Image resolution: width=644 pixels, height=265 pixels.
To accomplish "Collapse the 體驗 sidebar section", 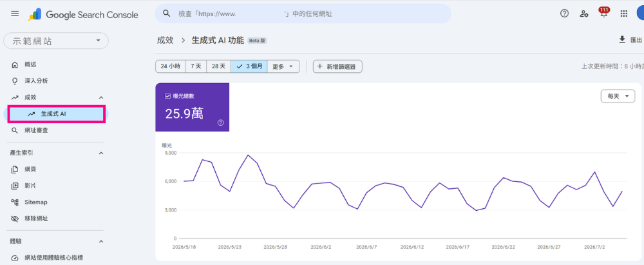I will 101,242.
